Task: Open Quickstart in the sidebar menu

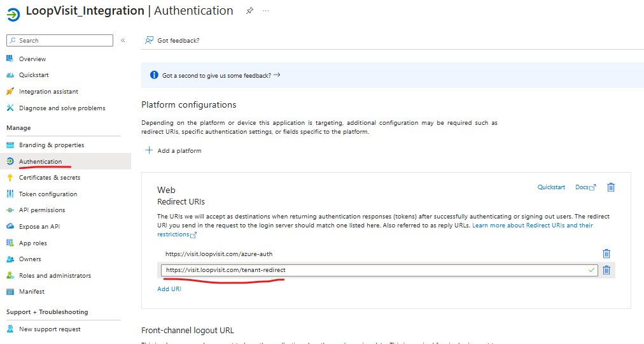Action: tap(34, 75)
